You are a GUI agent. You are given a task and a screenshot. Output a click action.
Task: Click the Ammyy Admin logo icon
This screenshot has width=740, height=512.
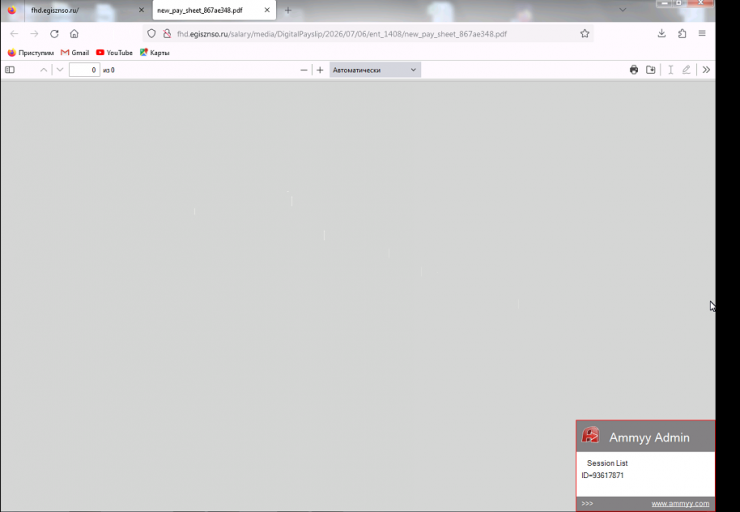click(x=590, y=435)
